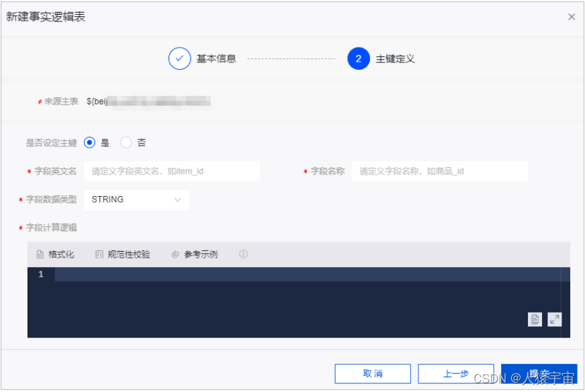585x392 pixels.
Task: Click the checkmark circle on step 基本信息
Action: click(179, 58)
